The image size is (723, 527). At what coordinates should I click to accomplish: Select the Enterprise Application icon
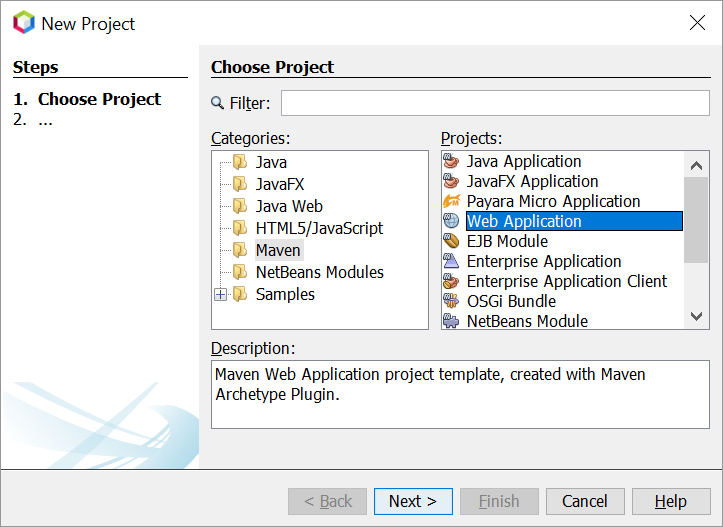[452, 262]
